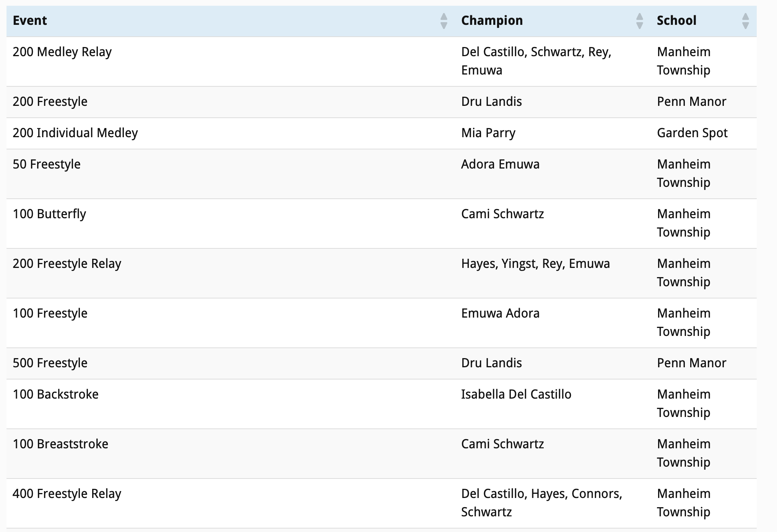Click Hayes, Yingst, Rey, Emuwa cell
The width and height of the screenshot is (777, 532).
pyautogui.click(x=535, y=264)
